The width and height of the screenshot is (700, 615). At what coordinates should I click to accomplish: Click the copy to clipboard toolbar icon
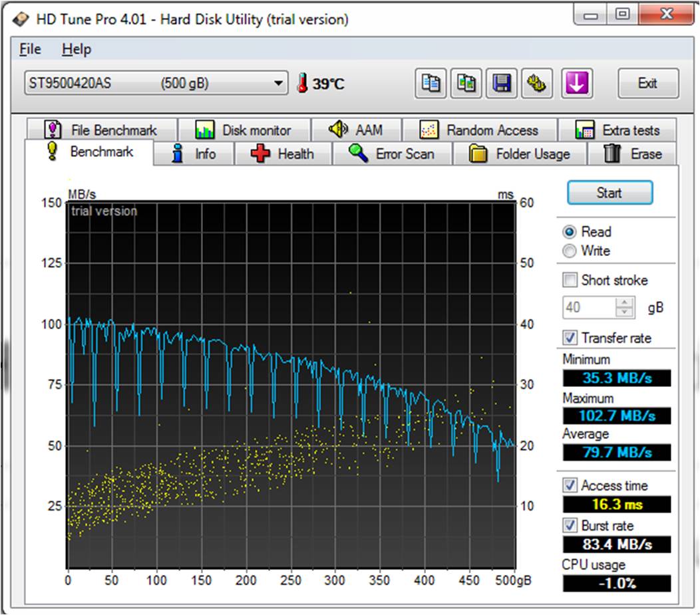click(431, 84)
